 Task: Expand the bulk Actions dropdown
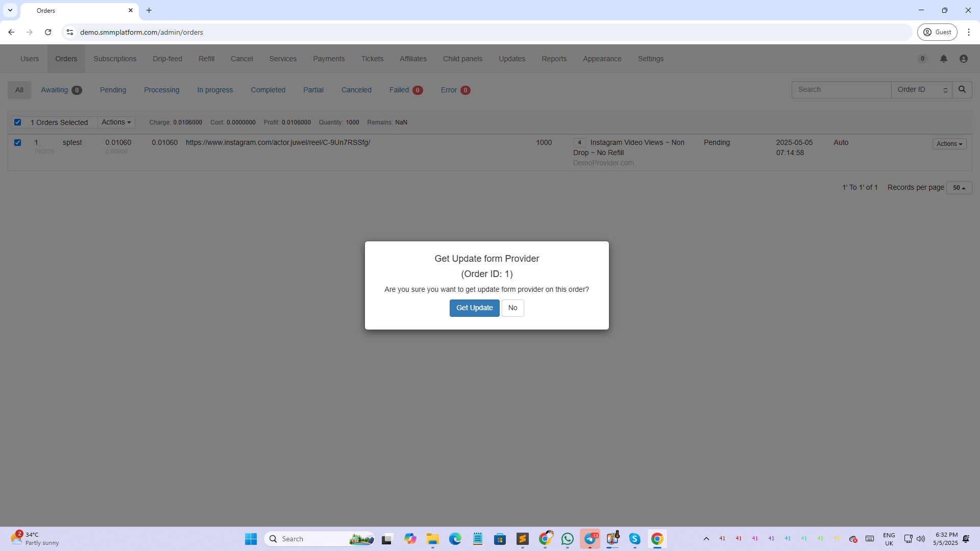click(116, 122)
